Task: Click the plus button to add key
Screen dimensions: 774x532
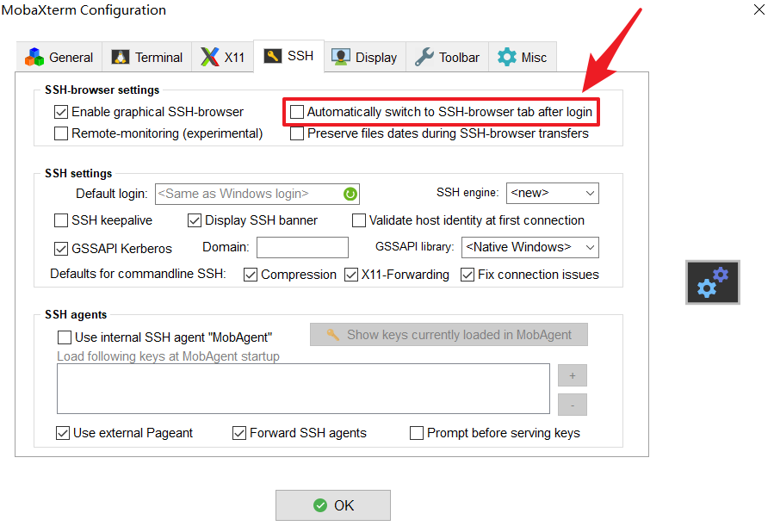Action: tap(573, 375)
